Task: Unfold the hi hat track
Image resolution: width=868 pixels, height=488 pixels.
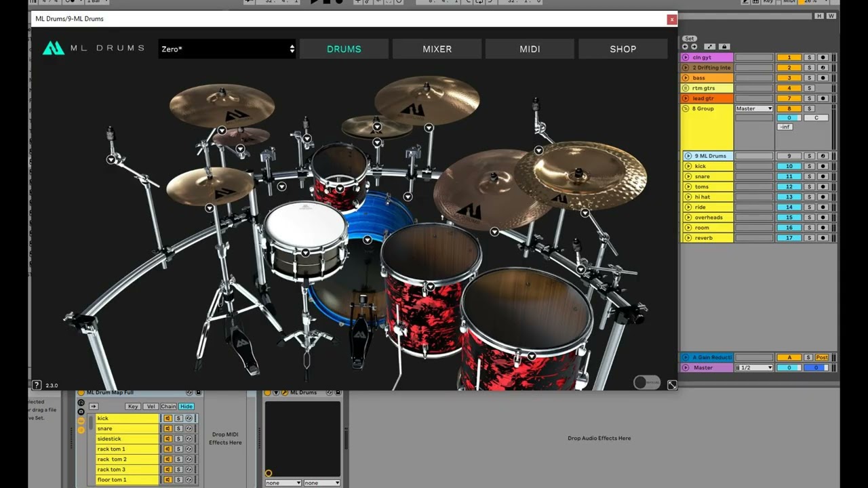Action: coord(688,197)
